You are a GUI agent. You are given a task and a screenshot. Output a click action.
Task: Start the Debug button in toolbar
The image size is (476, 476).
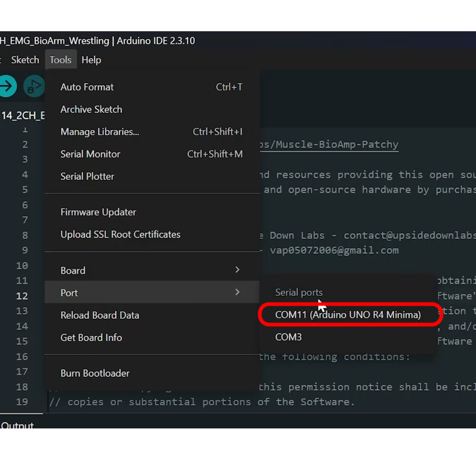coord(33,86)
